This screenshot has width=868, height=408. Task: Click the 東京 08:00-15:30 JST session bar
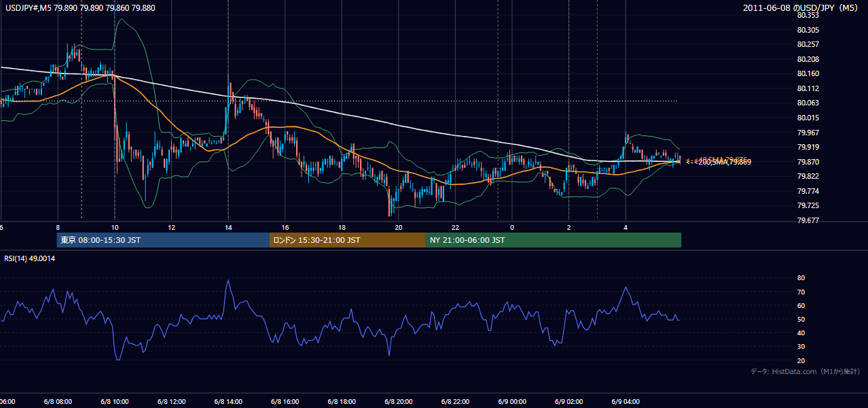pyautogui.click(x=163, y=240)
